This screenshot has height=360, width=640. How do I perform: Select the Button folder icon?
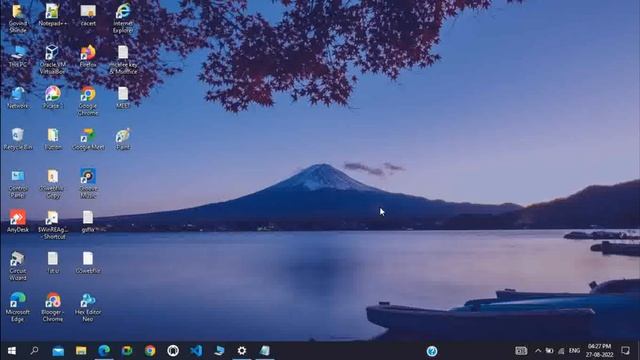pyautogui.click(x=53, y=139)
